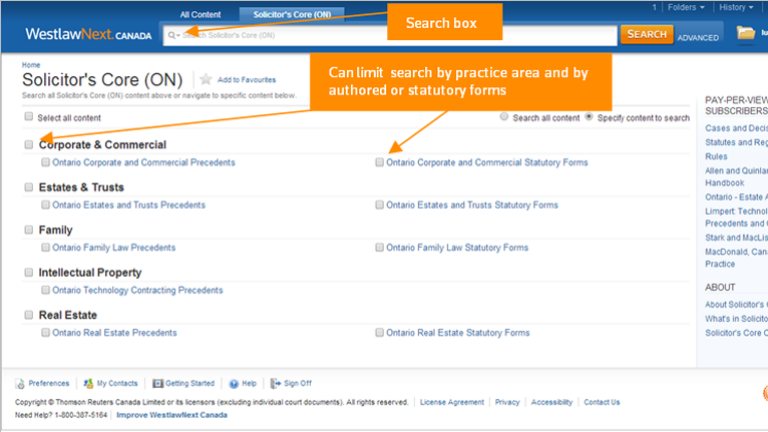
Task: Open the Accessibility link
Action: coord(552,402)
